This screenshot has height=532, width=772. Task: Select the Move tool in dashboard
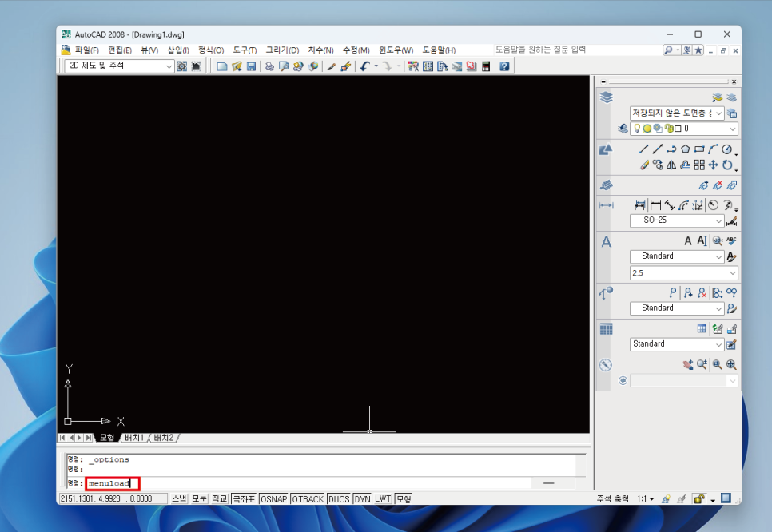tap(713, 165)
